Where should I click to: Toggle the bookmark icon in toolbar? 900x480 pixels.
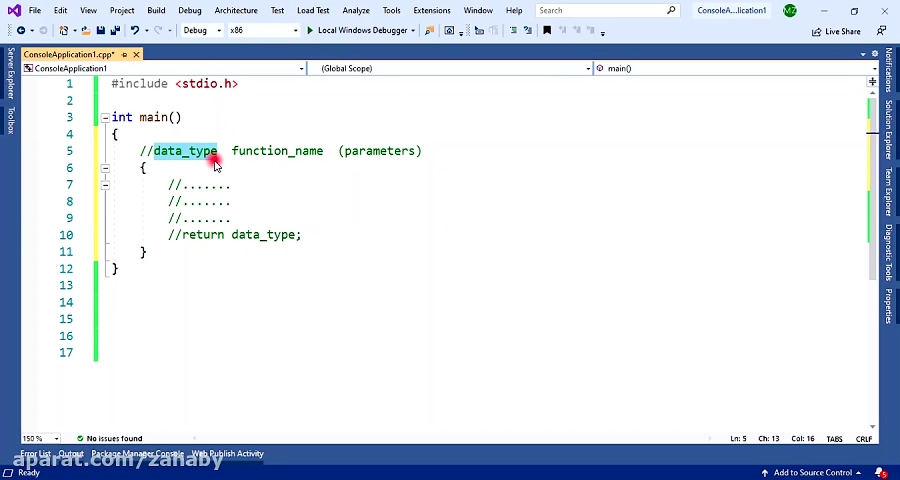546,30
